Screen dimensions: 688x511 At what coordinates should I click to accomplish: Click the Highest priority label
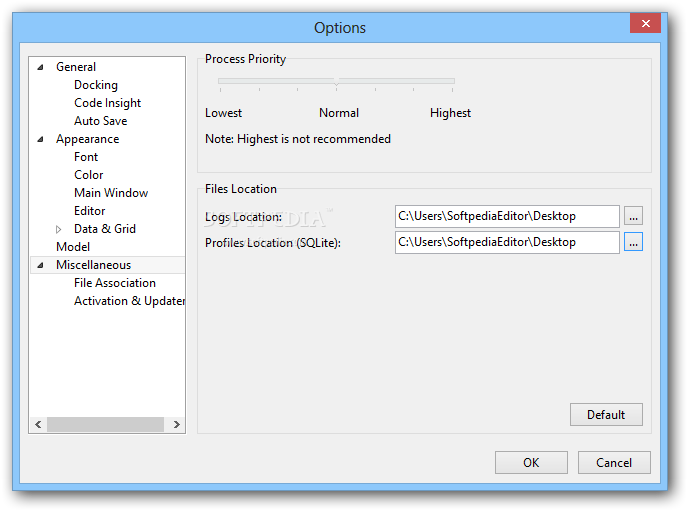(x=450, y=113)
